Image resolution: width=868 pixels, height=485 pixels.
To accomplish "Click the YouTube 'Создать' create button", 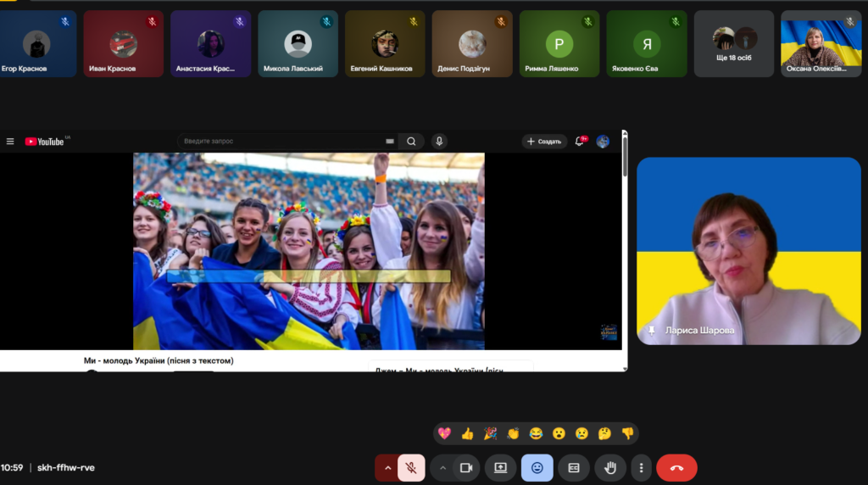I will (x=543, y=142).
